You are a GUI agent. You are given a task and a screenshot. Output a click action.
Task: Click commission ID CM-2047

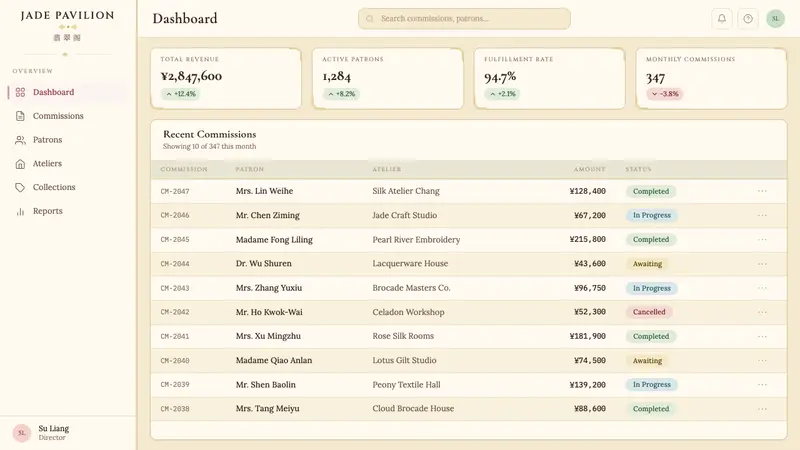175,191
